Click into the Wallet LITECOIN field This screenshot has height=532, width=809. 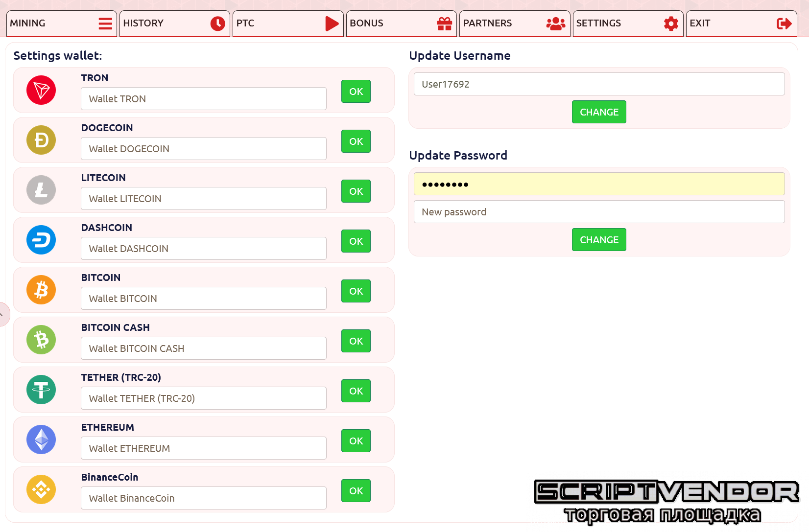pos(204,199)
